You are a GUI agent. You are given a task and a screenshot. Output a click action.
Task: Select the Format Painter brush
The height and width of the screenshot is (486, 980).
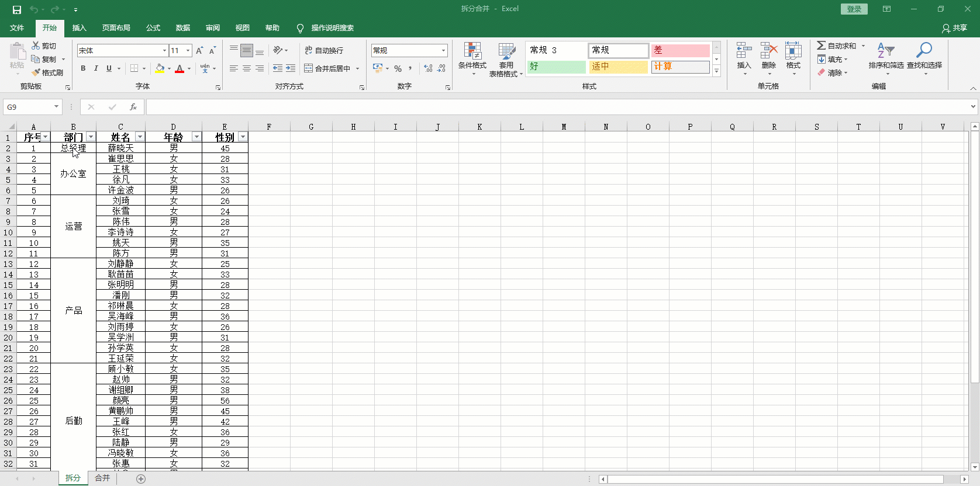(x=47, y=72)
